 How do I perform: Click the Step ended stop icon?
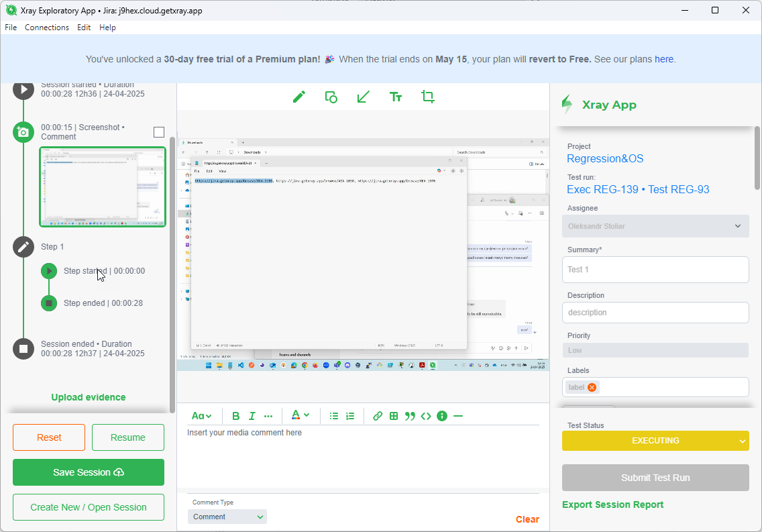point(48,303)
